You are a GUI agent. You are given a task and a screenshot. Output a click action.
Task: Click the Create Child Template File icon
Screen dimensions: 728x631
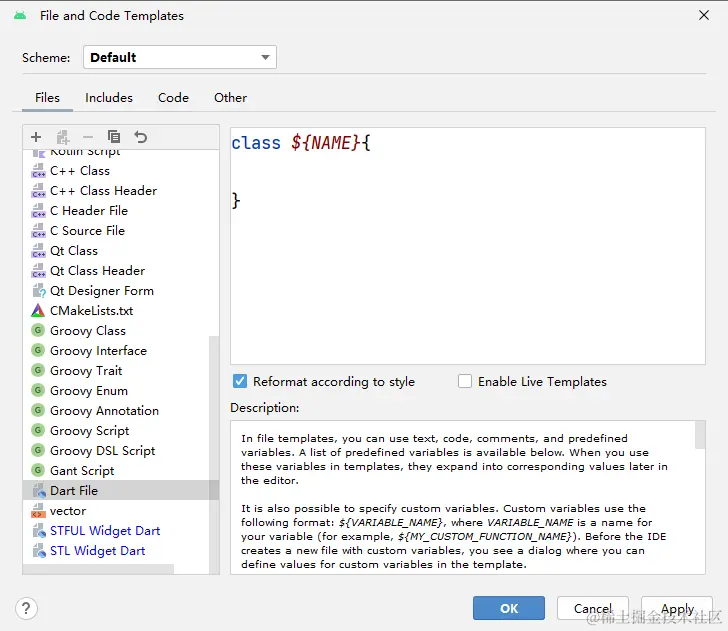point(62,137)
